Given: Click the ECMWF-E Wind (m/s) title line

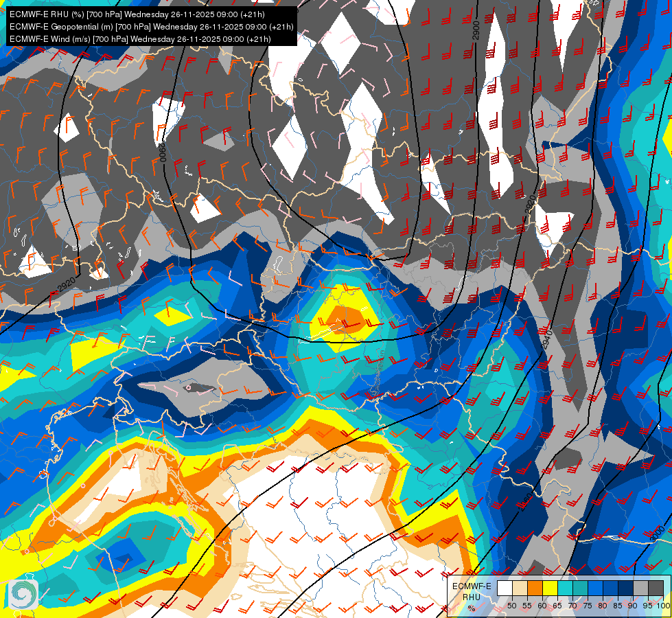Looking at the screenshot, I should [x=140, y=39].
